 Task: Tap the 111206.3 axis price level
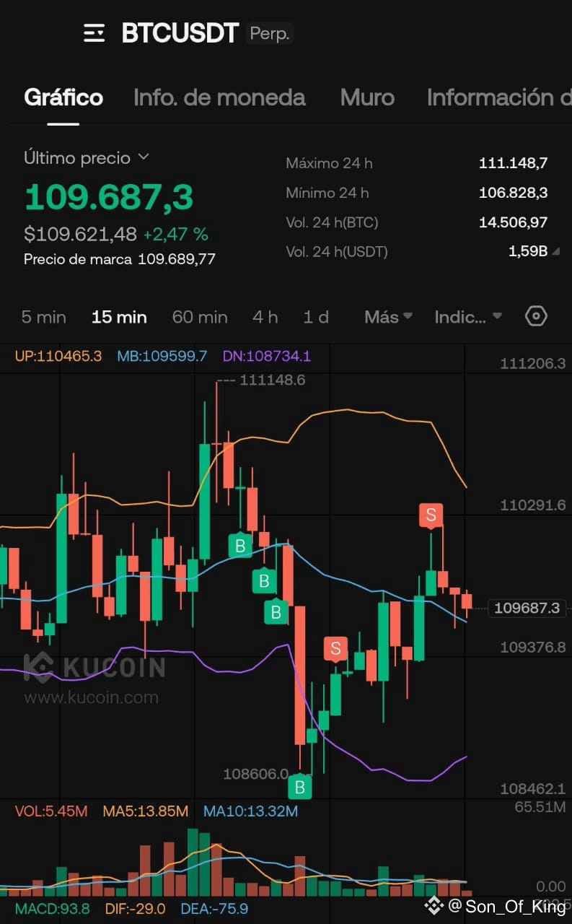point(533,364)
